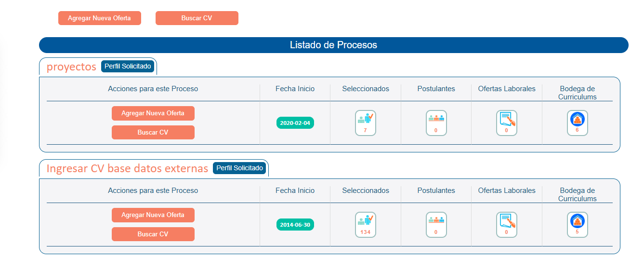
Task: Click the top Buscar CV button
Action: pos(197,18)
